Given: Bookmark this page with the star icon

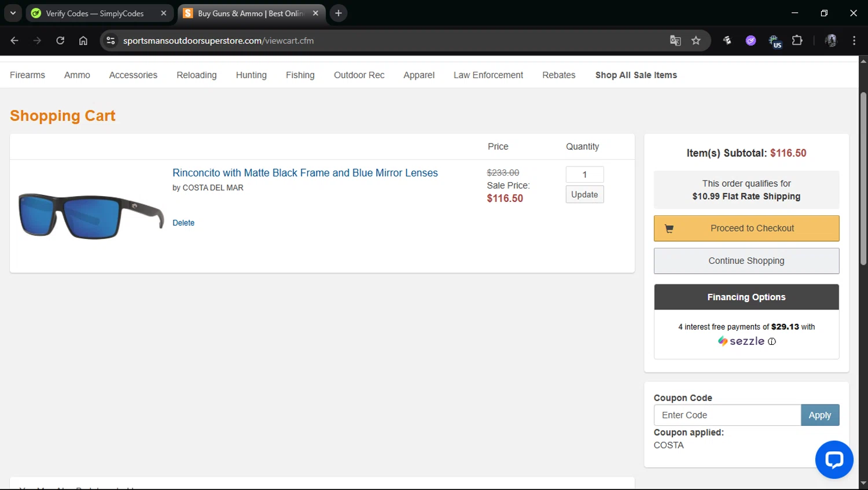Looking at the screenshot, I should click(696, 40).
